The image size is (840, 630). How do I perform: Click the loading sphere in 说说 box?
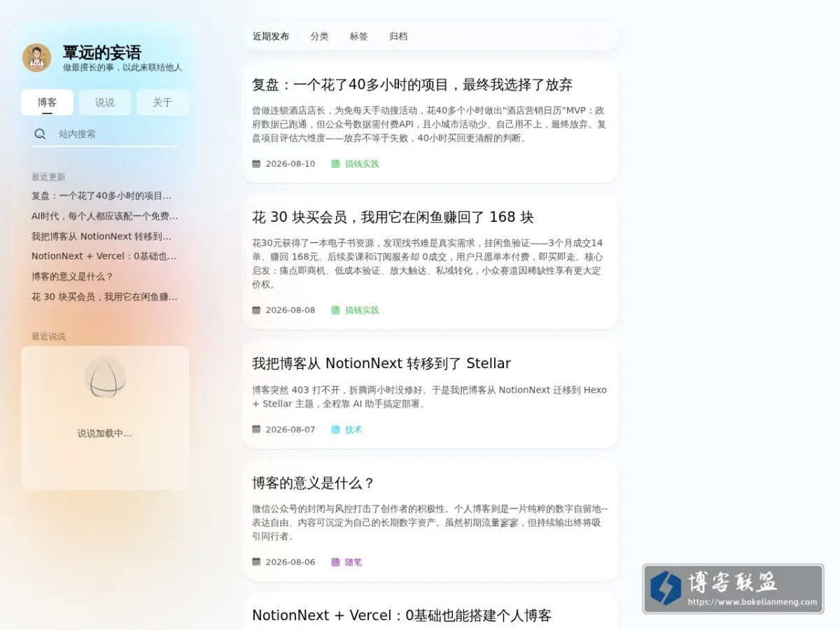105,377
